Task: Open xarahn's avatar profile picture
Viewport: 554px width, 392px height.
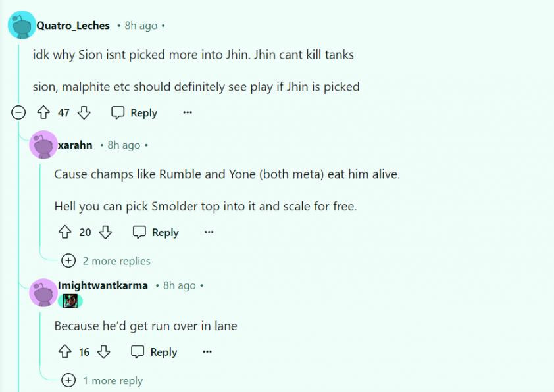Action: (x=43, y=145)
